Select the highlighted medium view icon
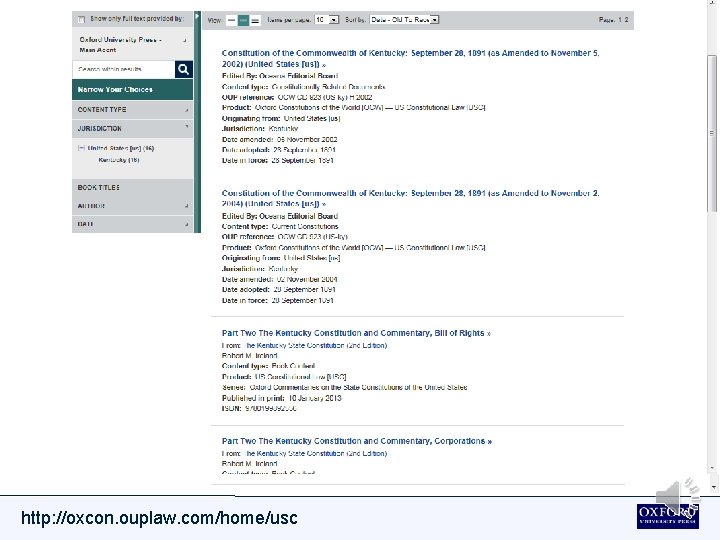Viewport: 720px width, 540px height. 243,20
